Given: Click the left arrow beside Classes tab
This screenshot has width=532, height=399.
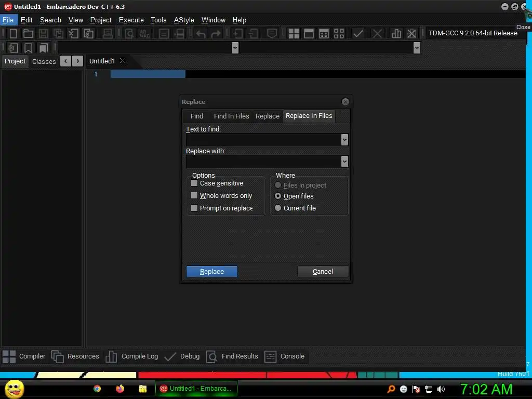Looking at the screenshot, I should pos(65,61).
